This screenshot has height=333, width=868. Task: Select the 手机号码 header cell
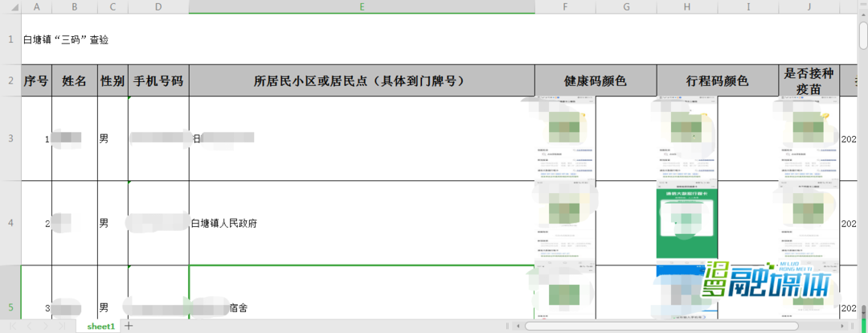[158, 81]
